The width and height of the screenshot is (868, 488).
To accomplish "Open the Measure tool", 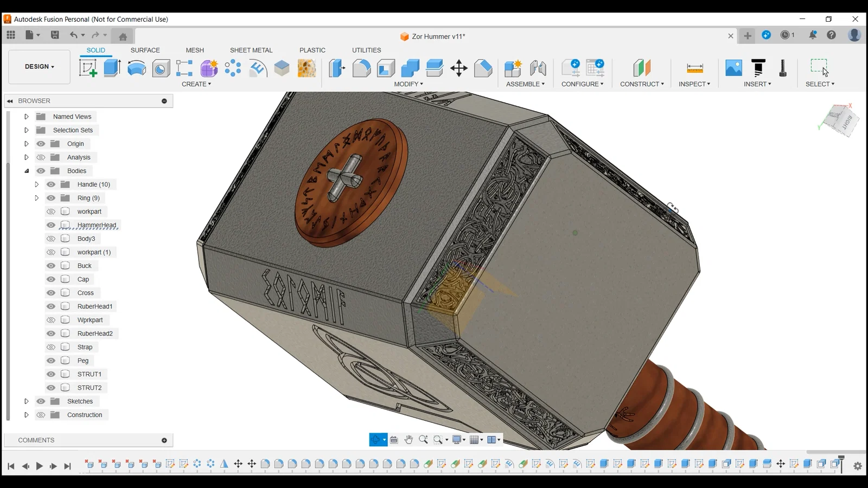I will click(x=695, y=68).
